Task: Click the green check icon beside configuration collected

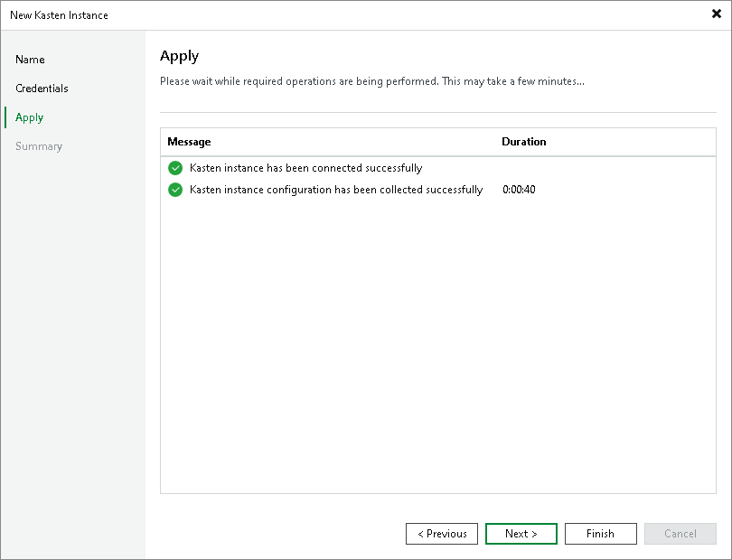Action: 175,190
